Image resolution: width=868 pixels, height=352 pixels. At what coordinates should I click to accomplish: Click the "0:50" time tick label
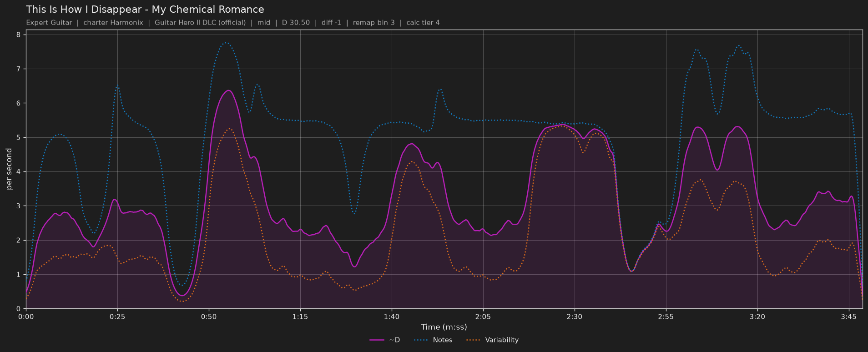(x=209, y=317)
